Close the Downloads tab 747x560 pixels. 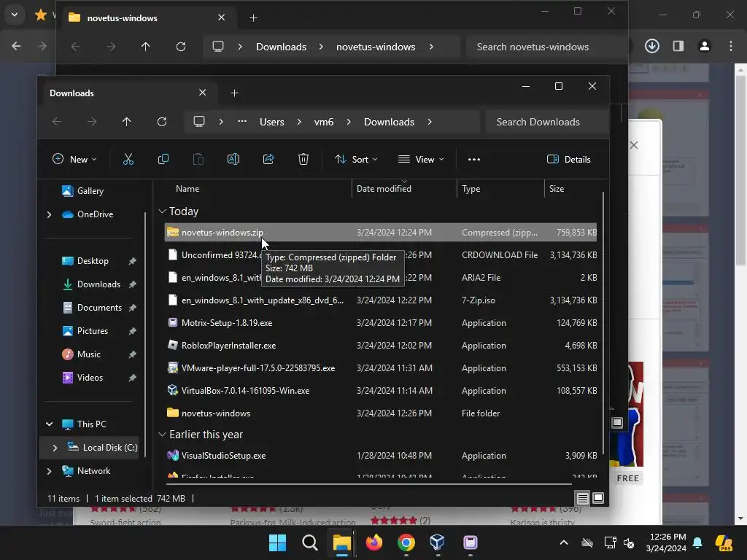pos(203,93)
